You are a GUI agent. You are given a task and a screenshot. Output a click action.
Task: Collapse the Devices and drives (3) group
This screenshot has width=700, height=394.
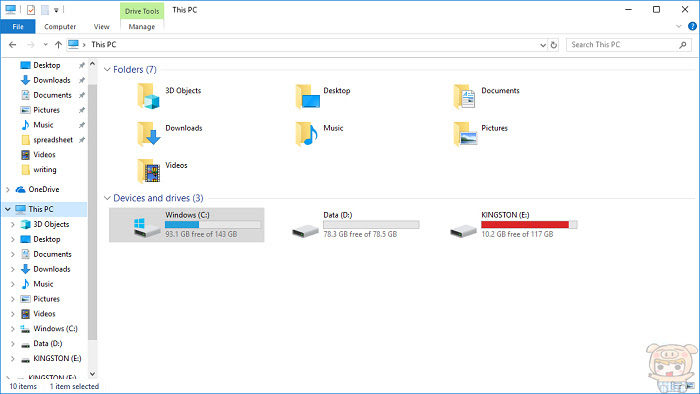(107, 198)
